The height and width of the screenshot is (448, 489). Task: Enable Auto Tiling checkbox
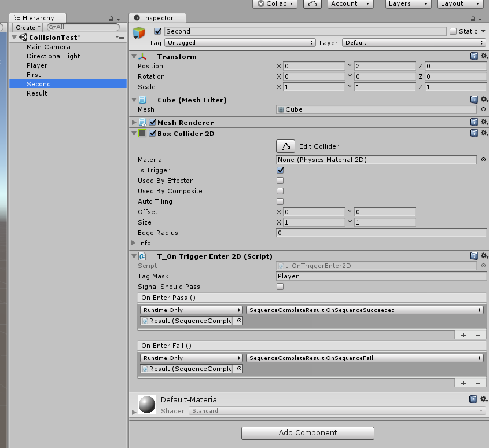[280, 201]
